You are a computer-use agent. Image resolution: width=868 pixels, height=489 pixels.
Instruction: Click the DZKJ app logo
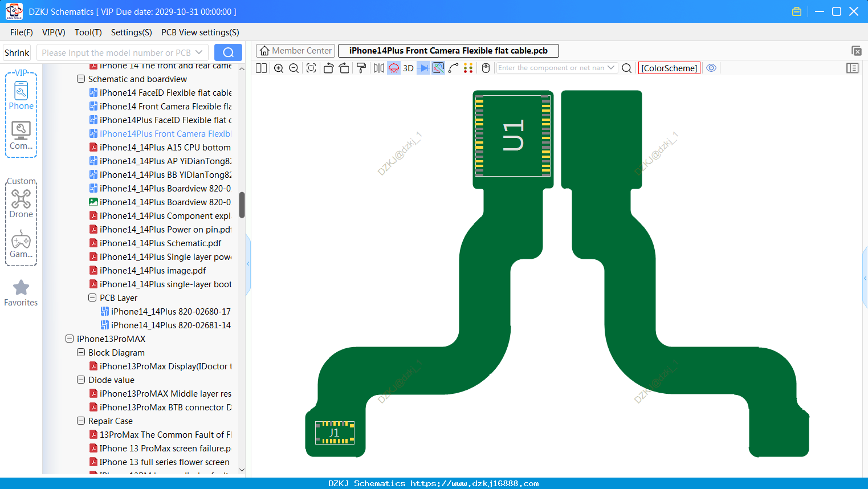[14, 11]
